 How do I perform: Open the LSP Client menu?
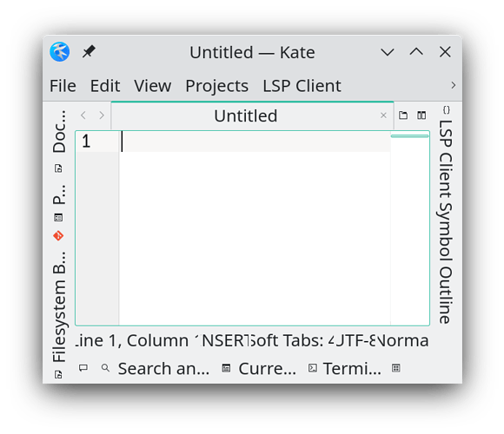click(302, 86)
